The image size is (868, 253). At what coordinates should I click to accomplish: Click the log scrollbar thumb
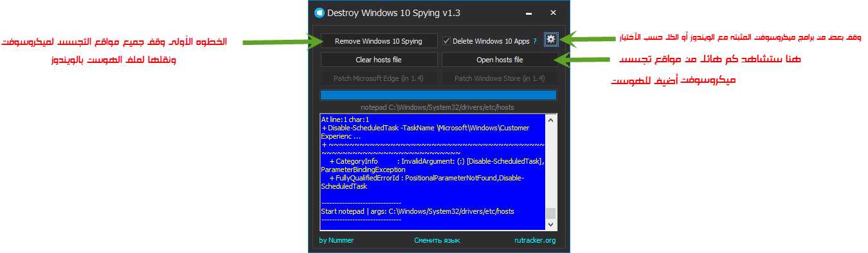point(550,214)
